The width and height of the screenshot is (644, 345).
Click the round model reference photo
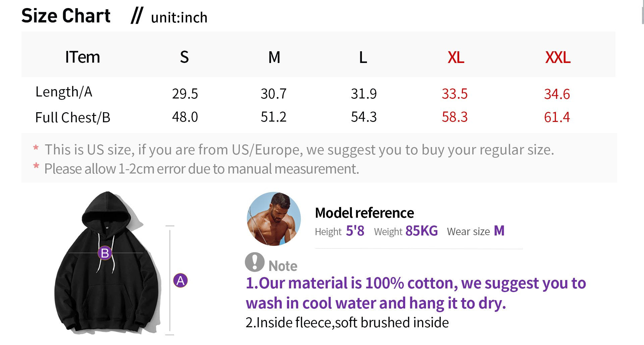274,219
